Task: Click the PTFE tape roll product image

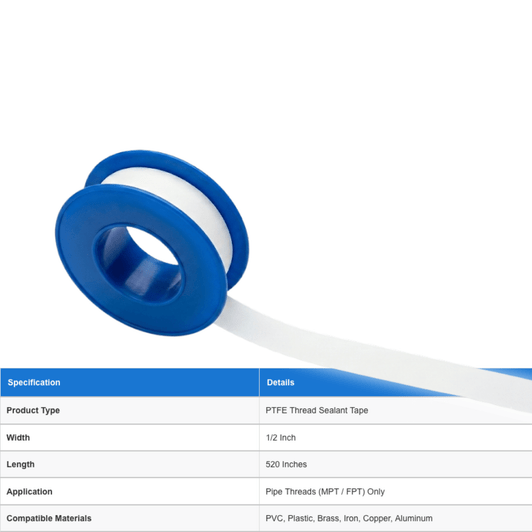Action: pyautogui.click(x=152, y=243)
